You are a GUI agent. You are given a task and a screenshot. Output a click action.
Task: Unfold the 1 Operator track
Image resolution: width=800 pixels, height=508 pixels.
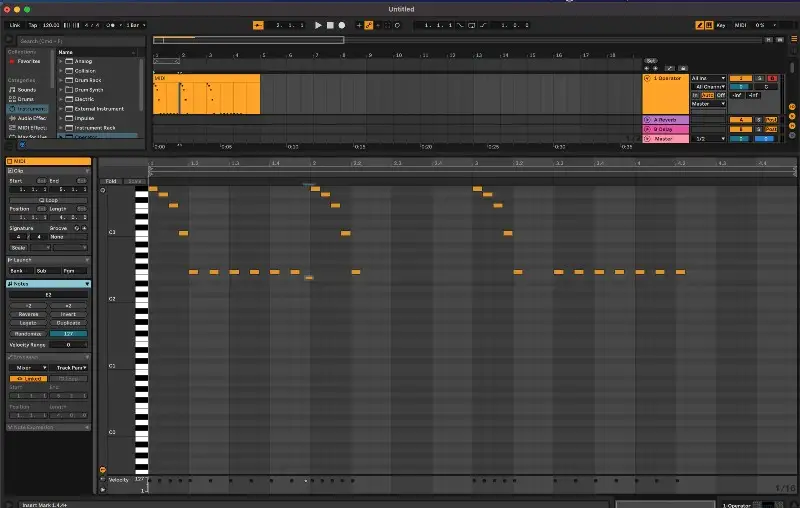click(647, 78)
